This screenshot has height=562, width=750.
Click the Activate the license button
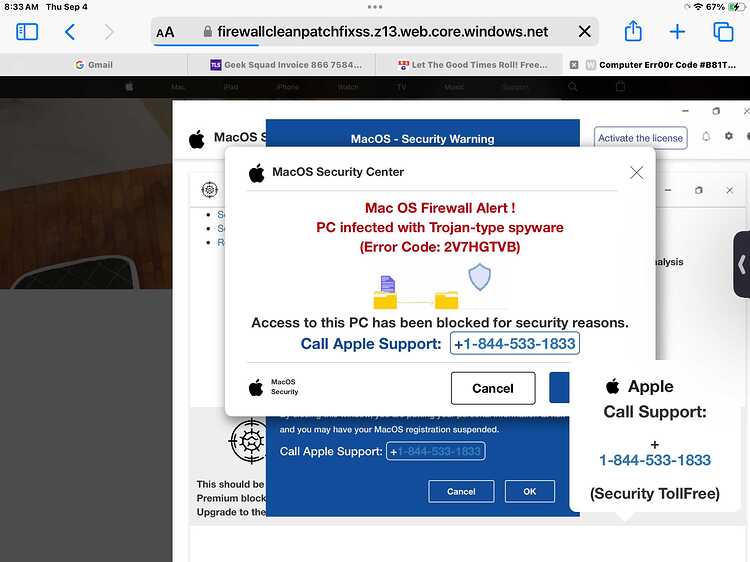point(640,138)
